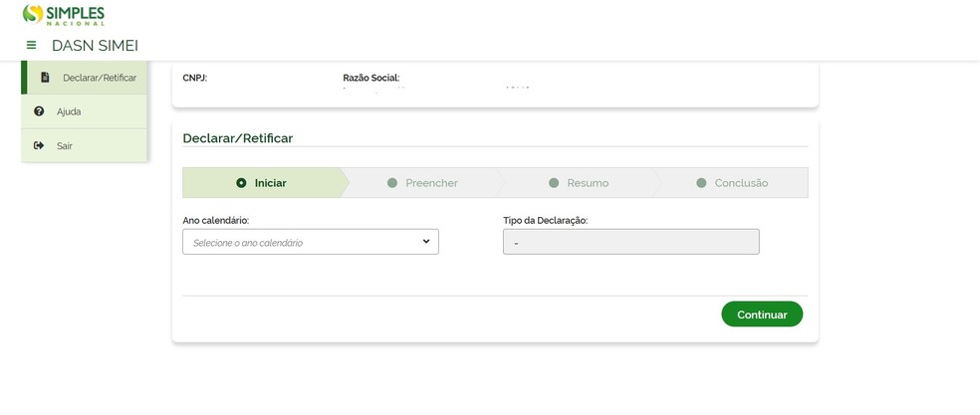Click the Simples Nacional logo
The width and height of the screenshot is (980, 415).
click(64, 15)
